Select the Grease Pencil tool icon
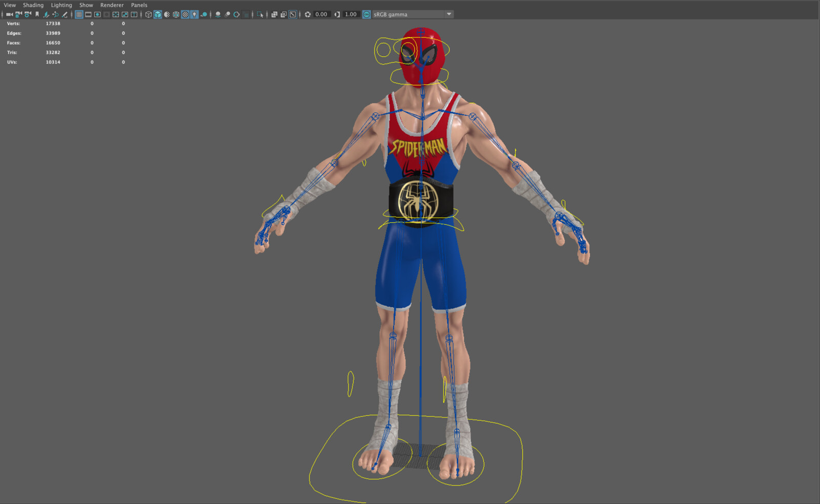The image size is (820, 504). coord(65,14)
